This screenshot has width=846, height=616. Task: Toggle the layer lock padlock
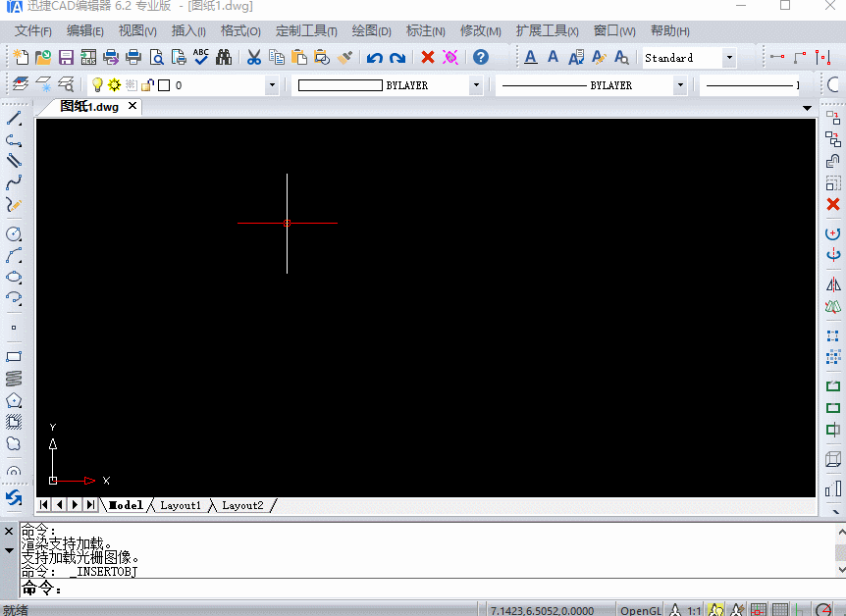pos(147,84)
